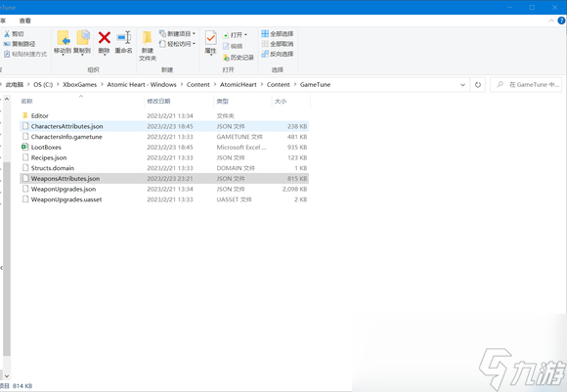Open the Copy to (复制到) menu
567x392 pixels.
coord(82,42)
